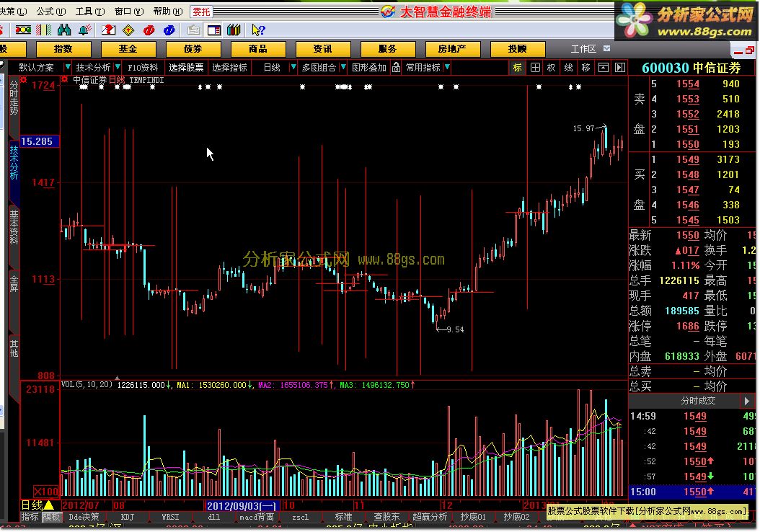760x532 pixels.
Task: Open the 服务 category
Action: 388,49
